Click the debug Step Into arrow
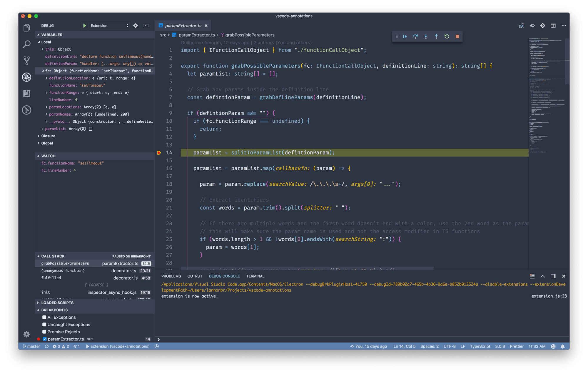The image size is (588, 374). pos(426,36)
